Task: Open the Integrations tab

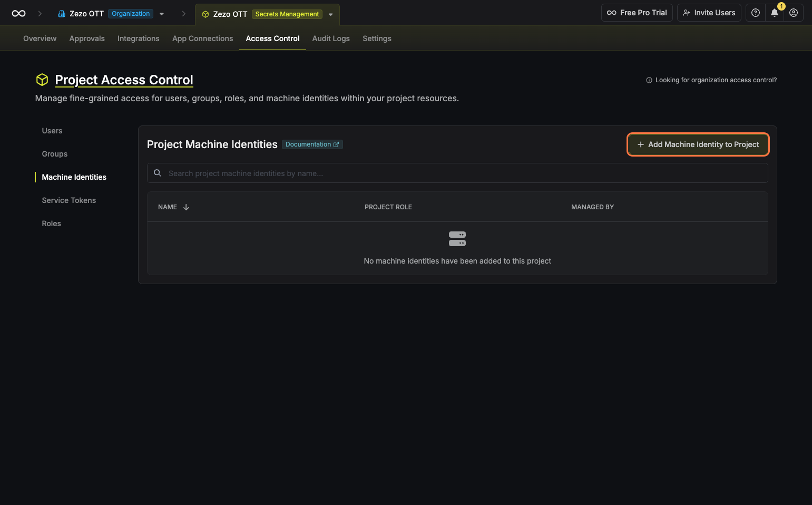Action: (138, 38)
